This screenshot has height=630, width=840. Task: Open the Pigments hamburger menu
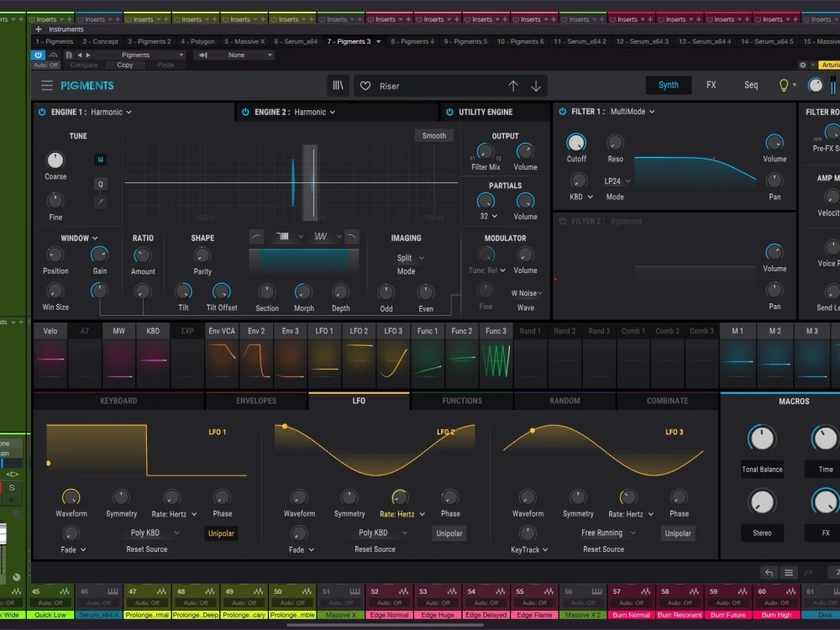(x=47, y=86)
